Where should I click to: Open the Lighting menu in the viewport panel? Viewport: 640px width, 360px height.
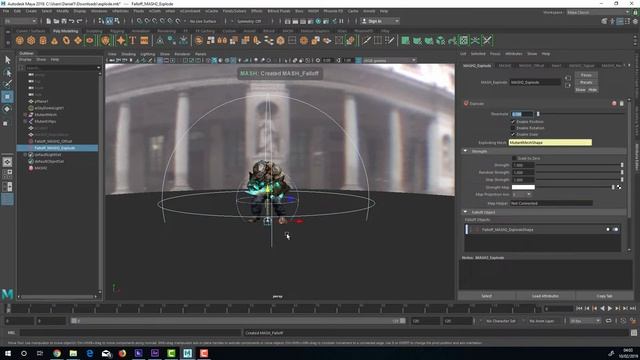click(x=148, y=54)
